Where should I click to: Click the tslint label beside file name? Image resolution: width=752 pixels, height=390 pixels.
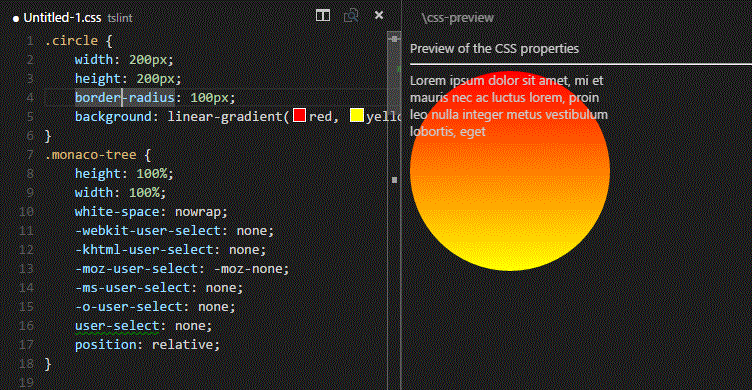click(x=120, y=18)
